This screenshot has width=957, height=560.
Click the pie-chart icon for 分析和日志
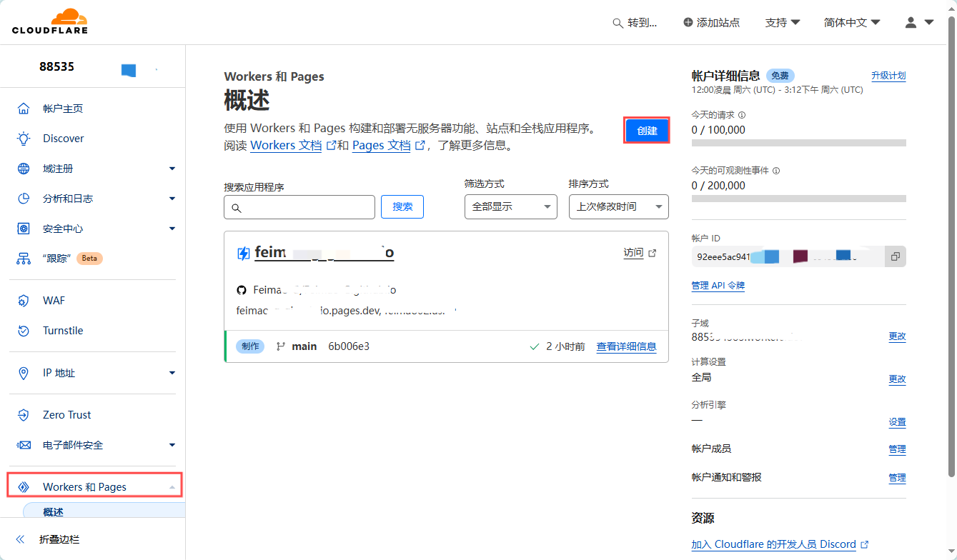coord(24,199)
